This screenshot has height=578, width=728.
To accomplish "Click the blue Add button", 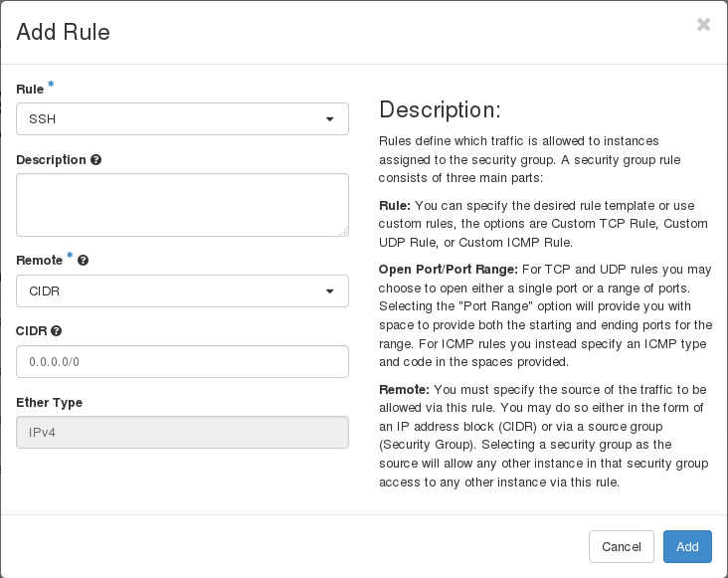I will pyautogui.click(x=687, y=546).
